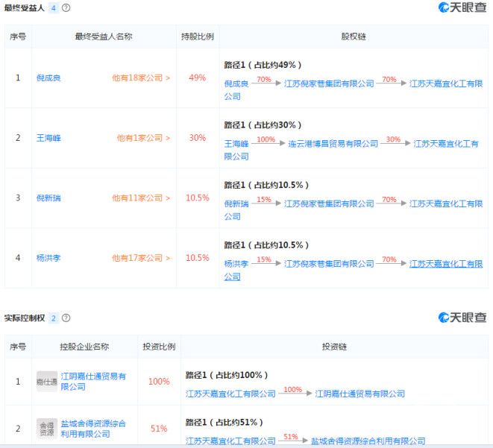
Task: Open 江苏倪家巷集团有限公司 in row 1 chain
Action: (x=329, y=83)
